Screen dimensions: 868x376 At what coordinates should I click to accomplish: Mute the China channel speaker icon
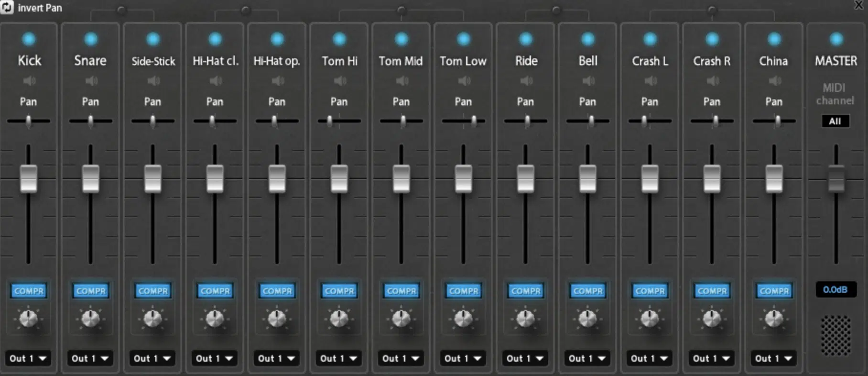click(x=774, y=81)
